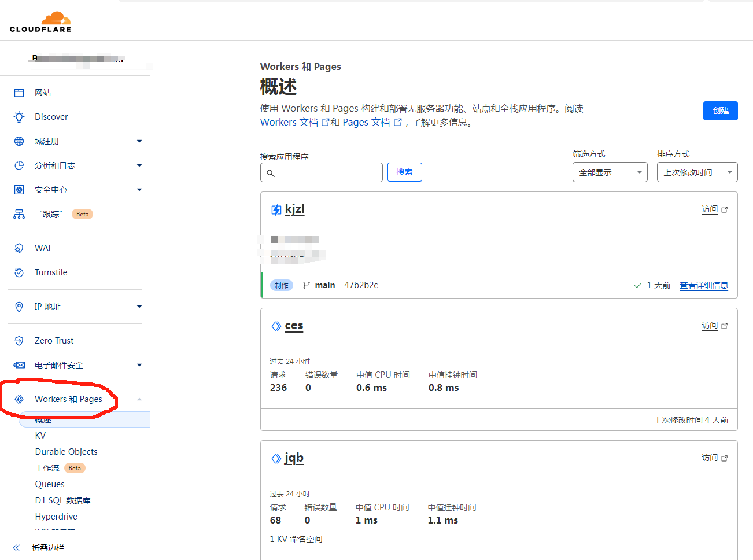Go to D1 SQL 数据库 page
This screenshot has width=753, height=560.
[62, 500]
